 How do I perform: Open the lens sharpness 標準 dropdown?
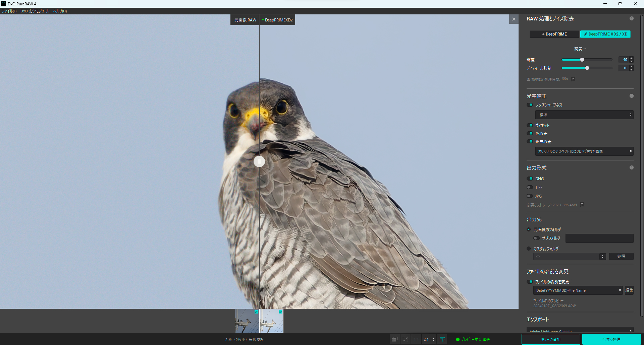(x=584, y=115)
